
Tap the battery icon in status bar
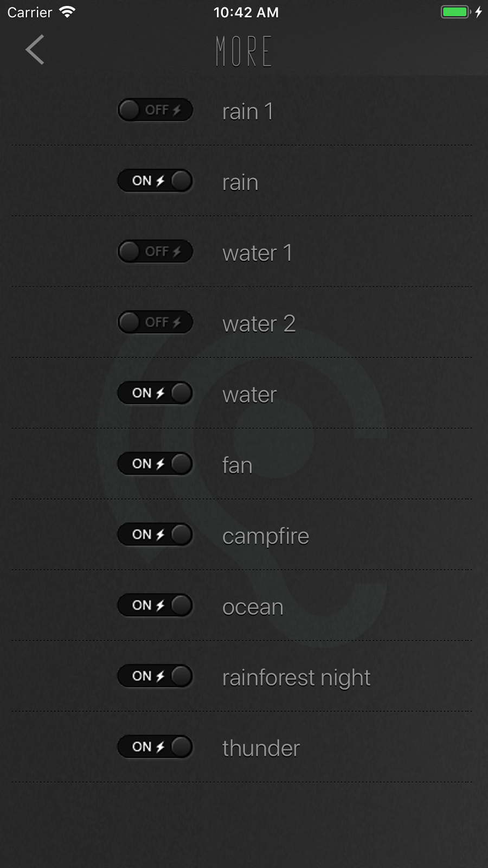point(455,12)
